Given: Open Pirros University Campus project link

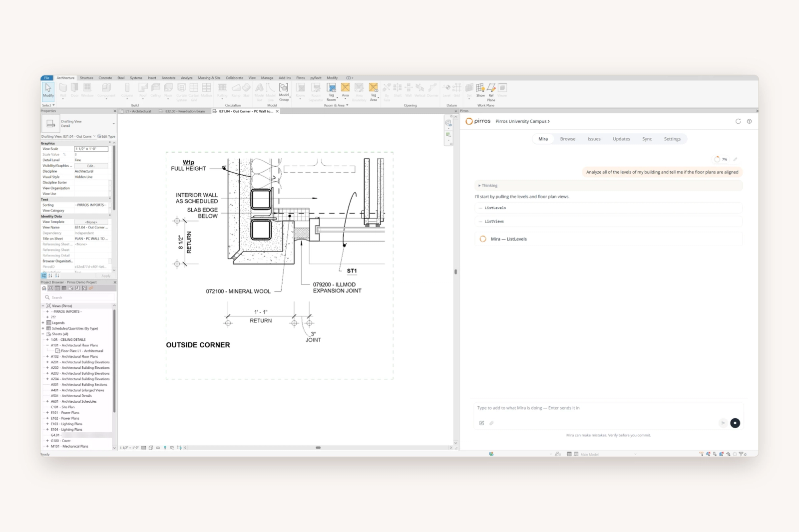Looking at the screenshot, I should tap(522, 121).
